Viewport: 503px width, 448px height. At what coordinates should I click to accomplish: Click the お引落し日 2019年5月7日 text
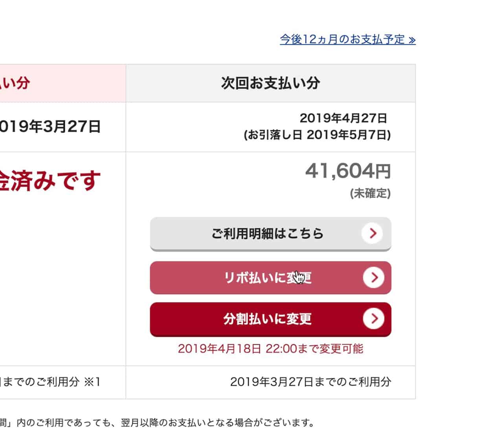click(x=317, y=135)
